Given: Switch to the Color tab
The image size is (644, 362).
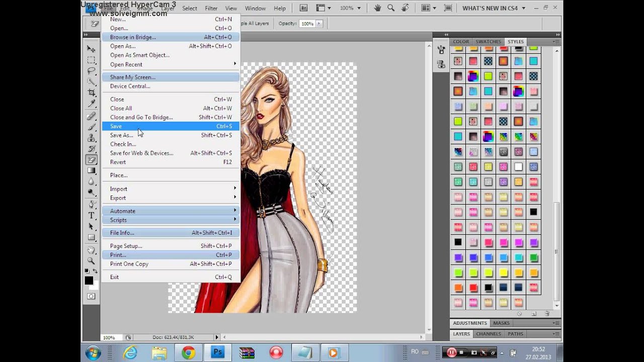Looking at the screenshot, I should coord(461,42).
